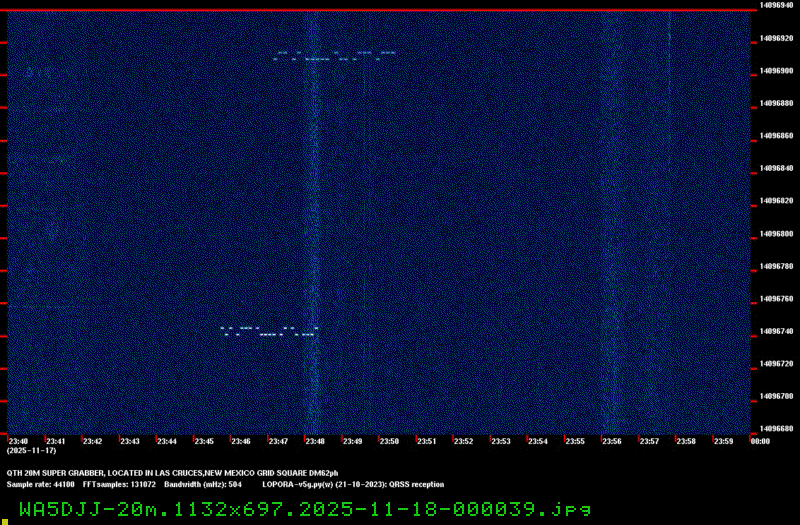Click the 23:48 time label
The height and width of the screenshot is (525, 800).
pyautogui.click(x=315, y=441)
